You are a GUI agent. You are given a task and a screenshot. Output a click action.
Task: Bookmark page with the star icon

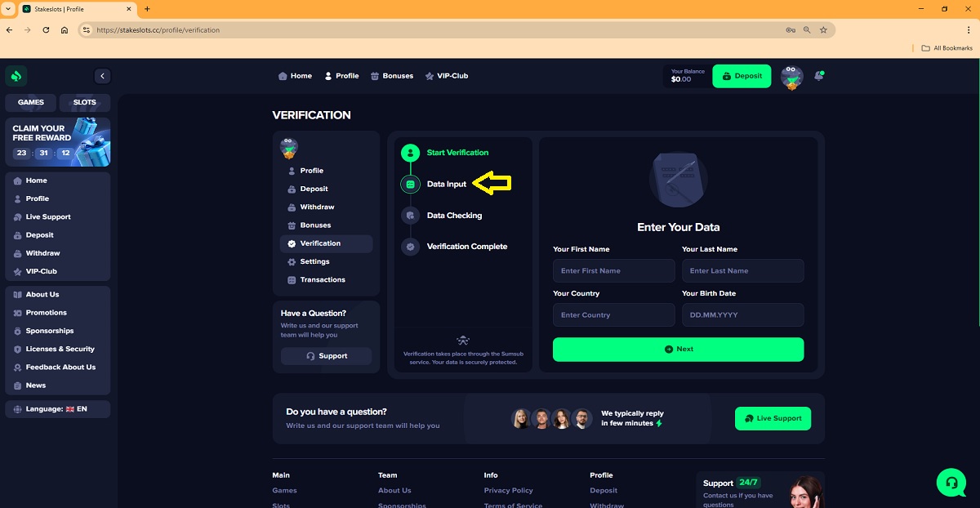[823, 30]
